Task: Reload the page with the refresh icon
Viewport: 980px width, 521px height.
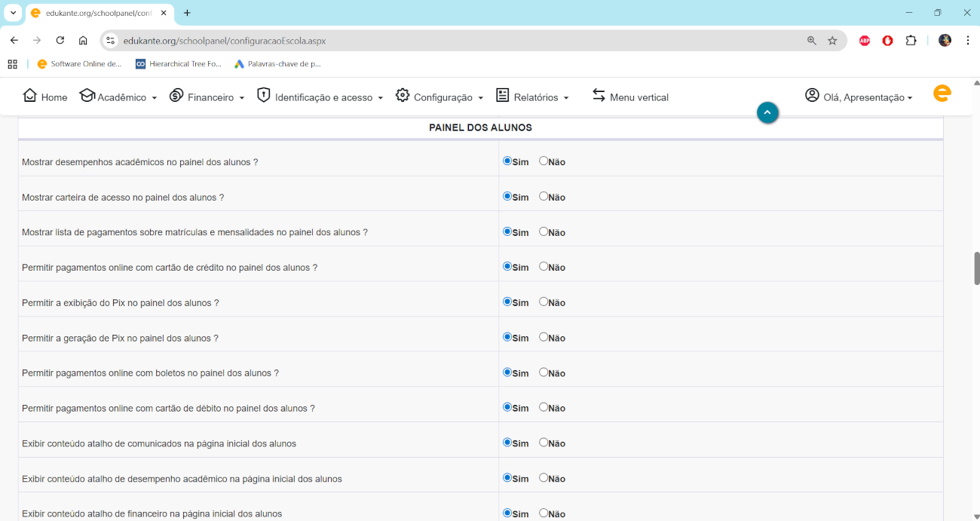Action: click(x=60, y=41)
